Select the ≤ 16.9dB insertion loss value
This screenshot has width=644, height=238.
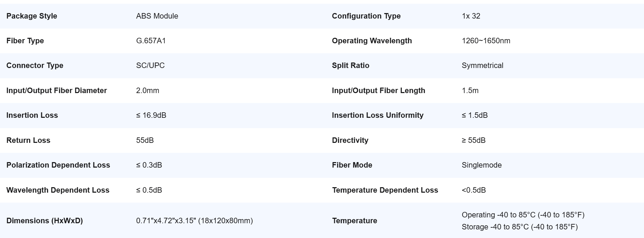(x=151, y=115)
